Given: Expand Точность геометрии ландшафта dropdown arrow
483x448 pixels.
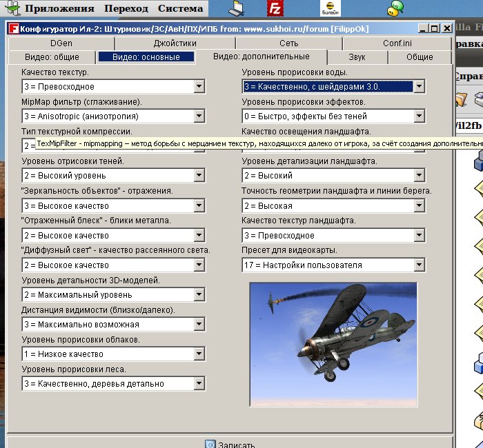Looking at the screenshot, I should [420, 205].
